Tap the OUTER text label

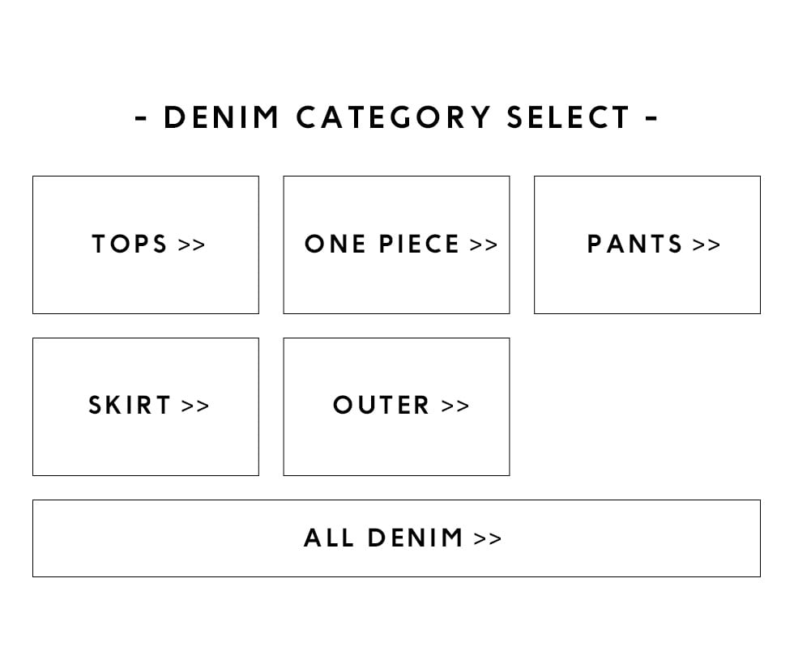click(382, 406)
